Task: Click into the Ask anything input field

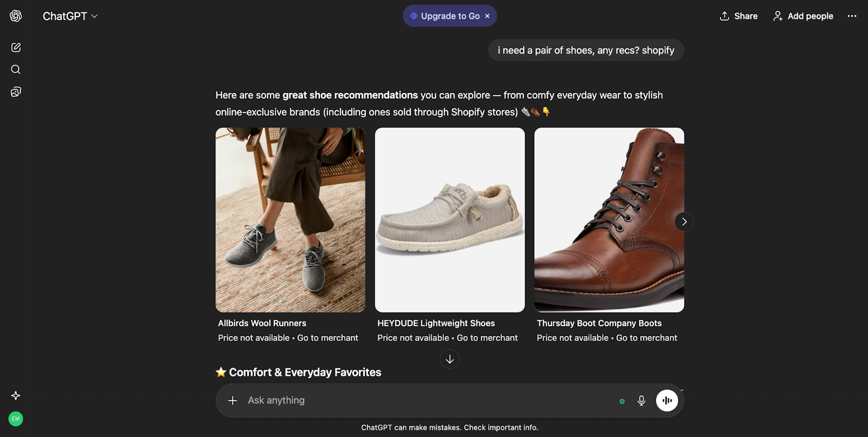Action: click(423, 401)
